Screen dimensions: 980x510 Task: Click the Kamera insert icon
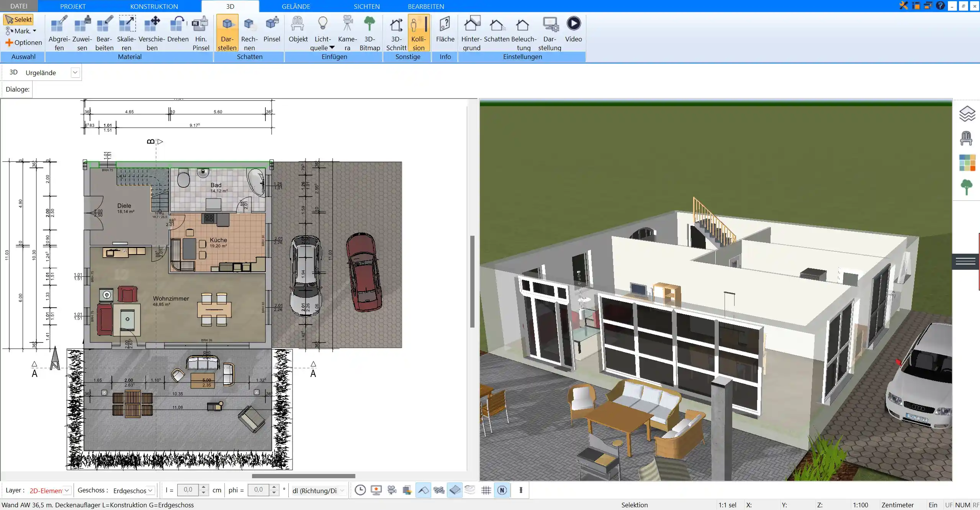347,33
